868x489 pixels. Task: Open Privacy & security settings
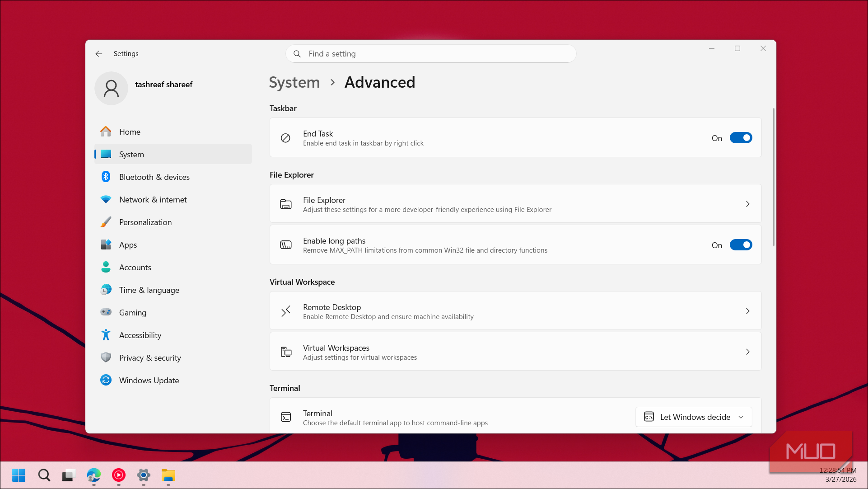pos(173,358)
